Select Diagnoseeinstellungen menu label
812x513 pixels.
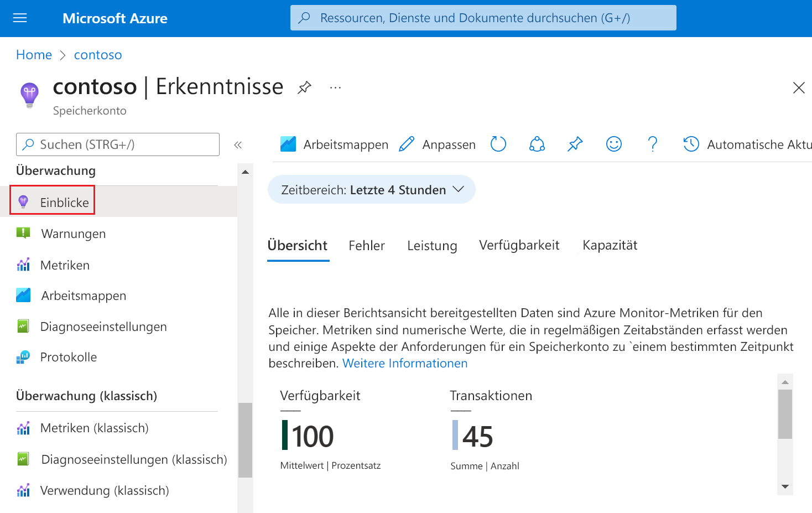click(103, 327)
